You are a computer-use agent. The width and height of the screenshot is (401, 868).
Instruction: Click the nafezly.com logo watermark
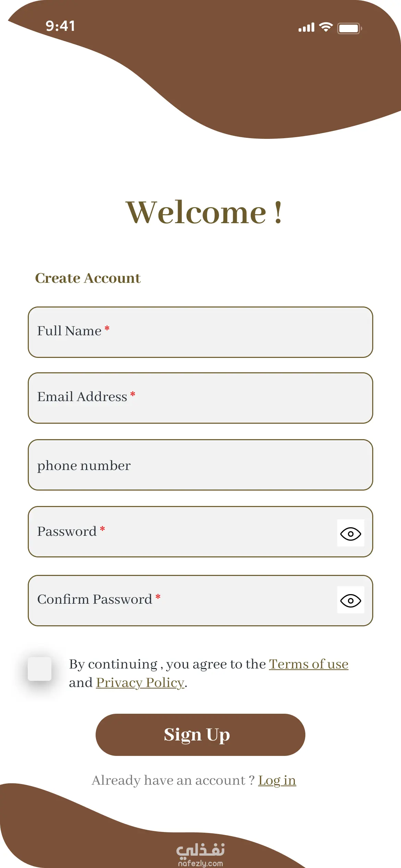(x=200, y=855)
